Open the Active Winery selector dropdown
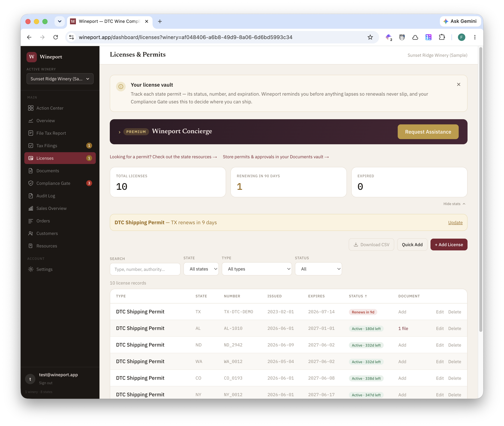This screenshot has height=426, width=504. (x=60, y=79)
